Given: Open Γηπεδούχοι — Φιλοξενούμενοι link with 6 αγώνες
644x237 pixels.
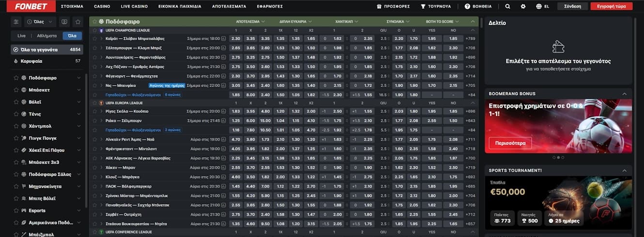Looking at the screenshot, I should (133, 95).
